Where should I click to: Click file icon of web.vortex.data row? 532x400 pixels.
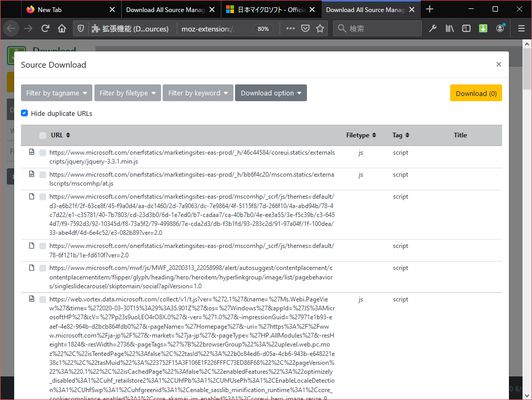pos(32,299)
